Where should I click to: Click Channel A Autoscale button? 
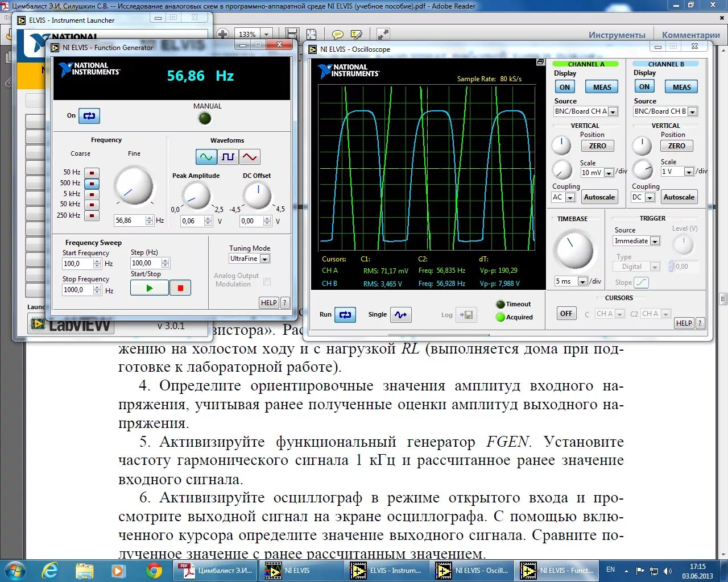tap(599, 197)
